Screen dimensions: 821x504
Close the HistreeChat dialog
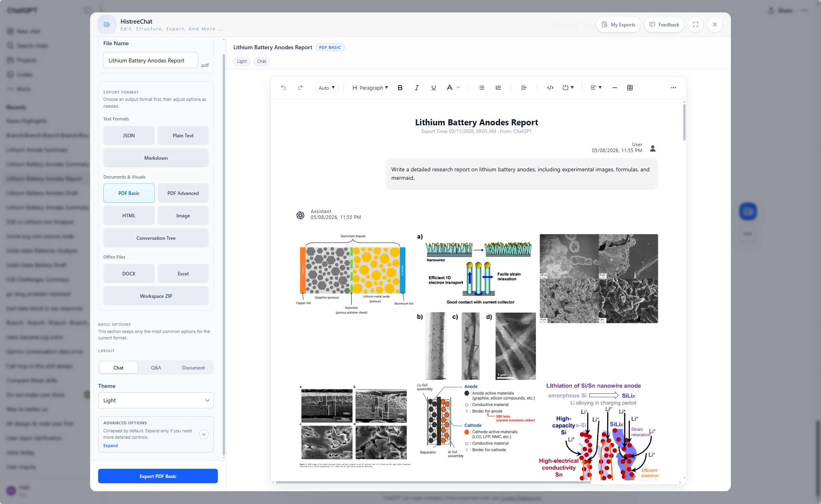(x=715, y=25)
